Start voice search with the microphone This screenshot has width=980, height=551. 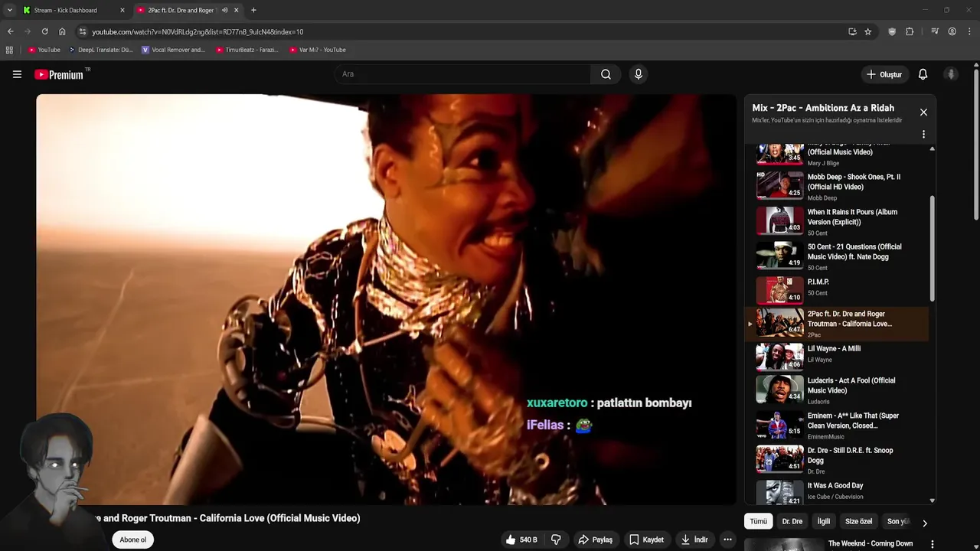[638, 74]
